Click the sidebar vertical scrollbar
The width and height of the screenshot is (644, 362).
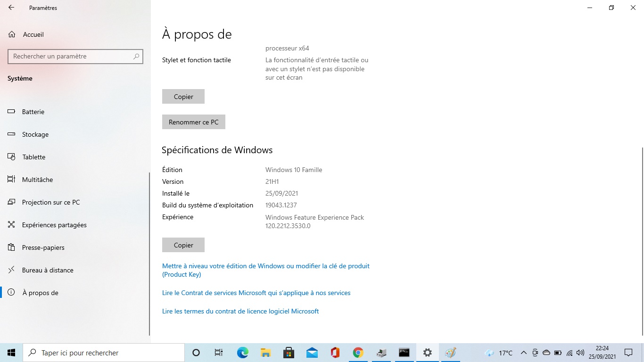tap(149, 254)
